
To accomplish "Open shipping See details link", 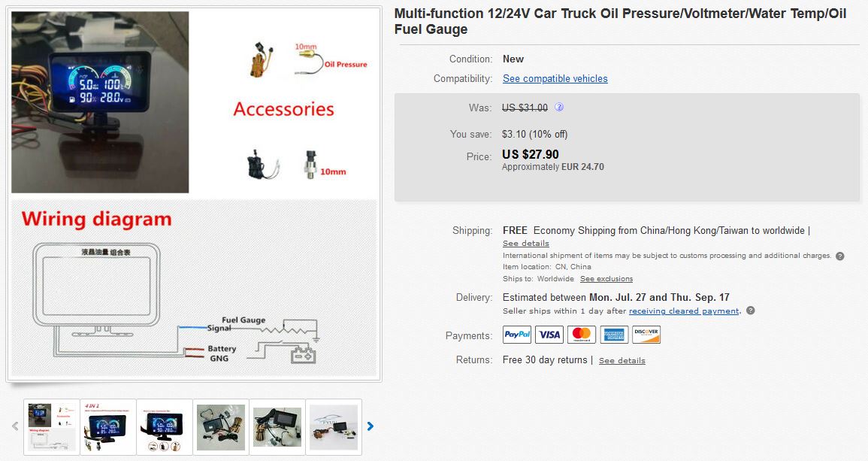I will (526, 243).
